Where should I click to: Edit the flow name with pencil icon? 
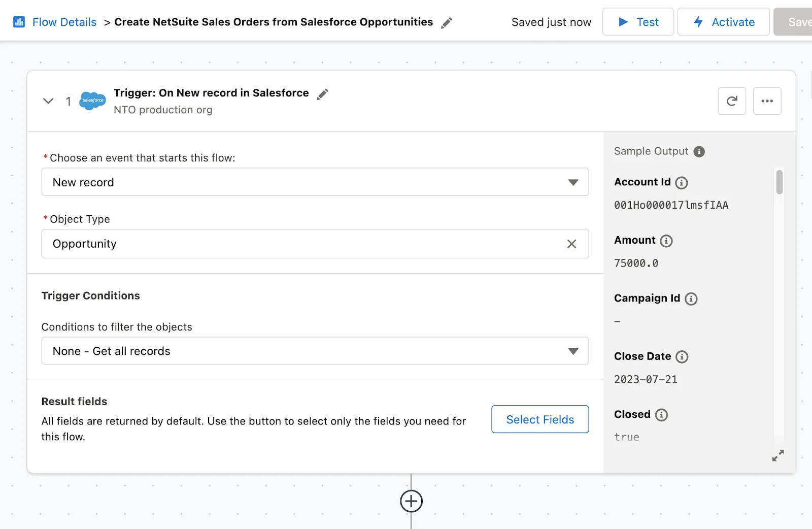pyautogui.click(x=447, y=23)
